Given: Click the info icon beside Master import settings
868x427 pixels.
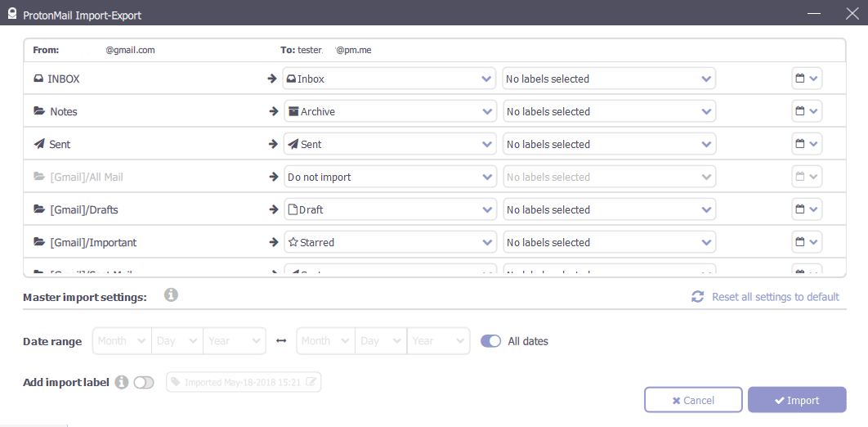Looking at the screenshot, I should click(x=171, y=294).
